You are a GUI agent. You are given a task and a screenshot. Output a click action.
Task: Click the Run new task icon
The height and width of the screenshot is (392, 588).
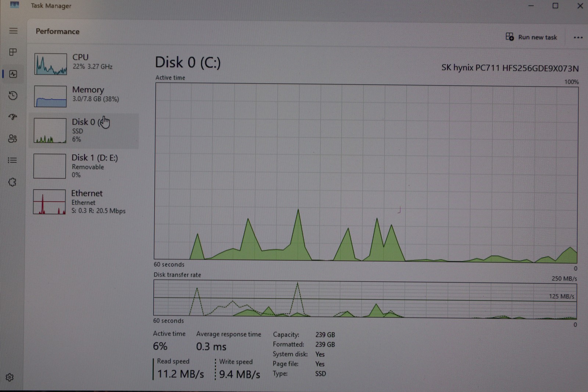510,37
